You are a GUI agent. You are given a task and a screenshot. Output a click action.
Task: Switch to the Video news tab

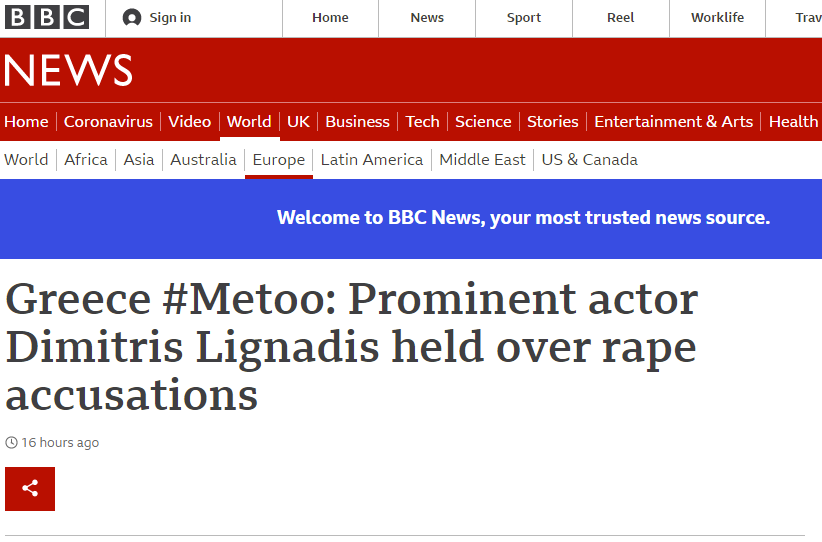click(189, 122)
